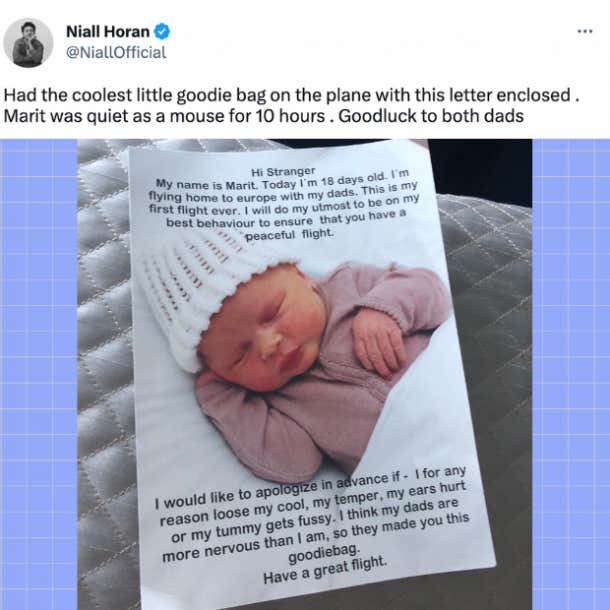Click the blue verified badge

(162, 32)
